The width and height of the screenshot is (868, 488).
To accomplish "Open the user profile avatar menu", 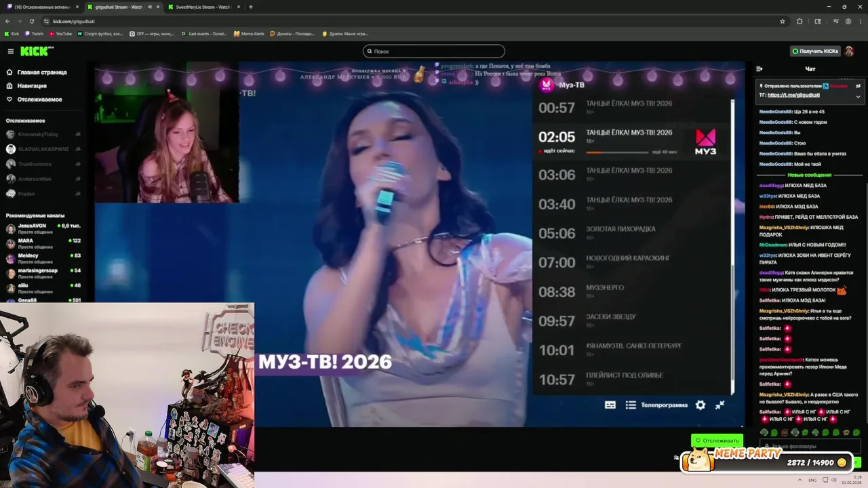I will click(x=850, y=51).
